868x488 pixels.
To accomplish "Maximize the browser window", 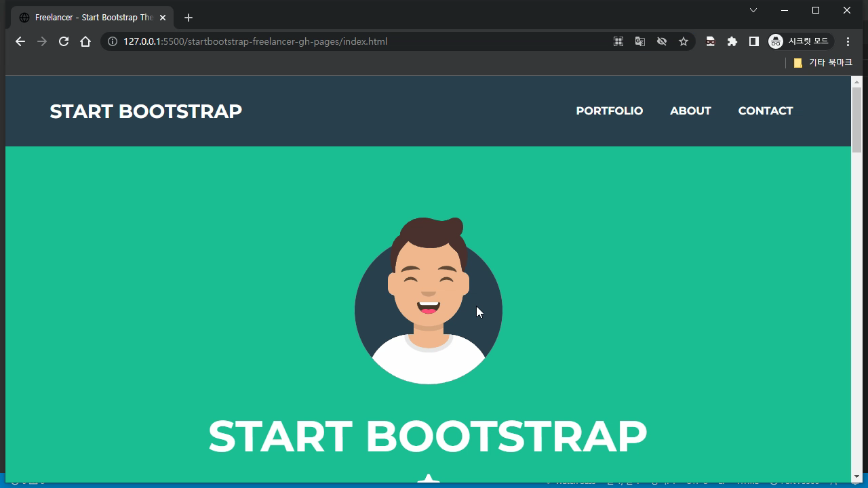I will tap(816, 10).
